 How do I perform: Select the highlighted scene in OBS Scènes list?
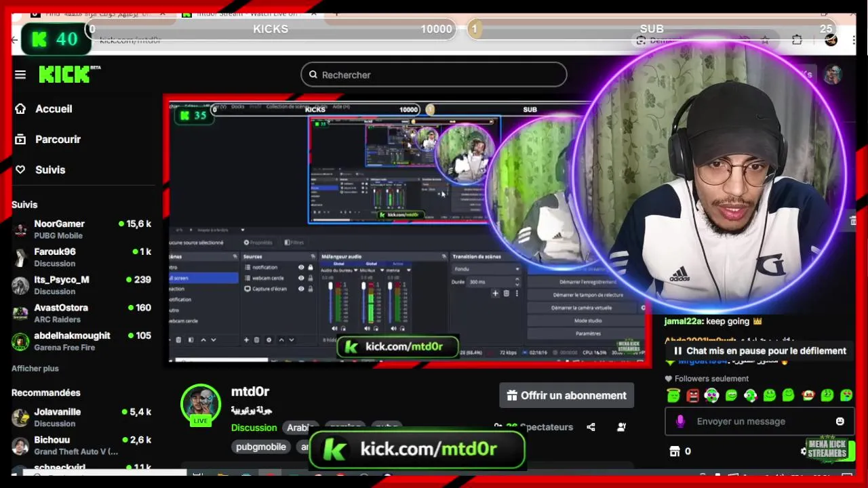[203, 278]
